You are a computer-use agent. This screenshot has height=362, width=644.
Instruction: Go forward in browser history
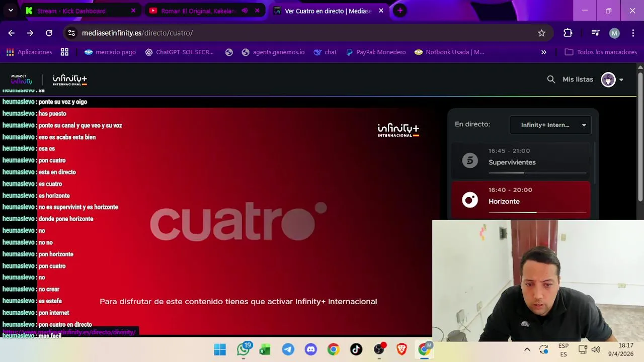pos(30,33)
